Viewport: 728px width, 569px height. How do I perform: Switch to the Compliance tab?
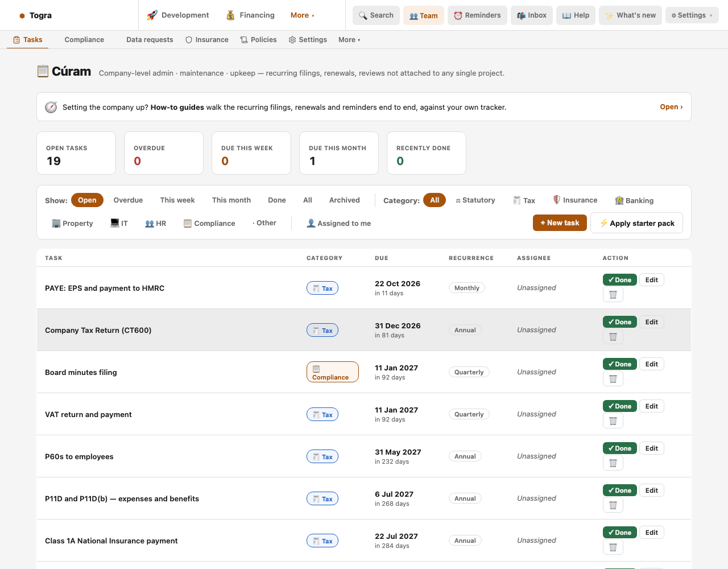84,40
